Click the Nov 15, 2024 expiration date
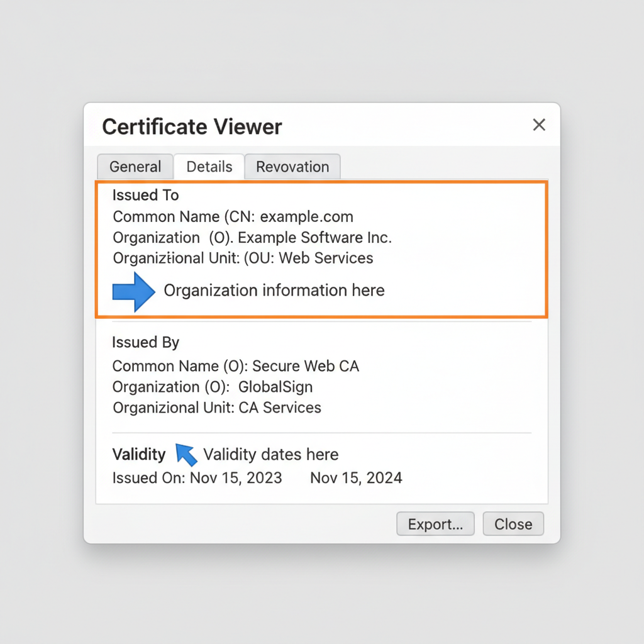The height and width of the screenshot is (644, 644). coord(355,477)
